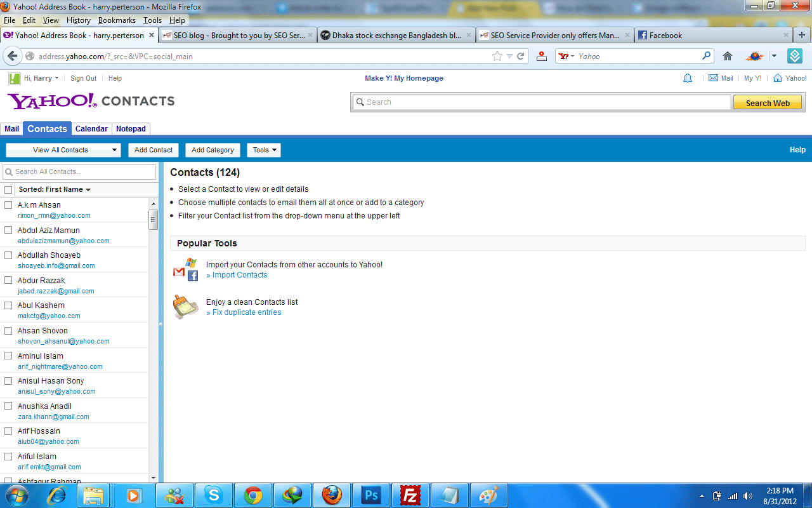812x508 pixels.
Task: Click the teal diamond add-on icon
Action: pyautogui.click(x=795, y=56)
